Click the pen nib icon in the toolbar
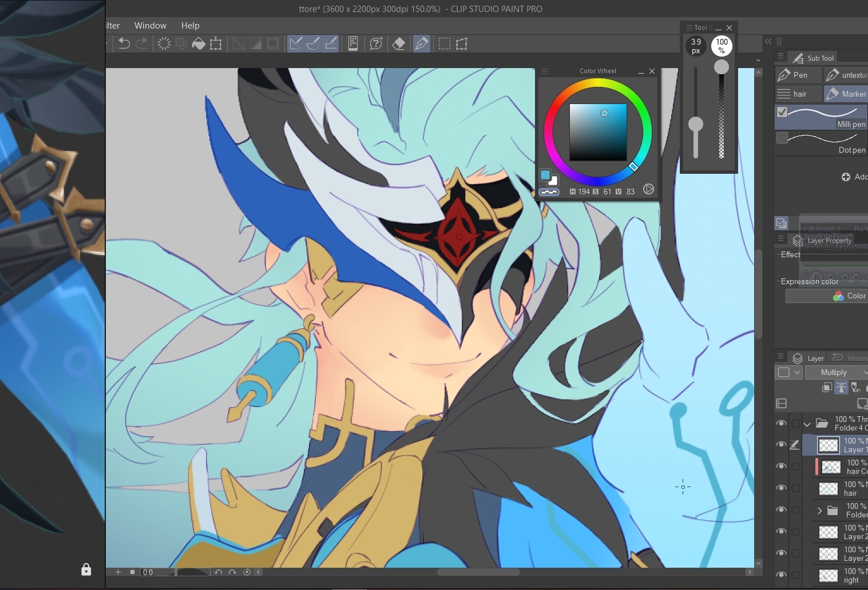Image resolution: width=868 pixels, height=590 pixels. (x=421, y=44)
